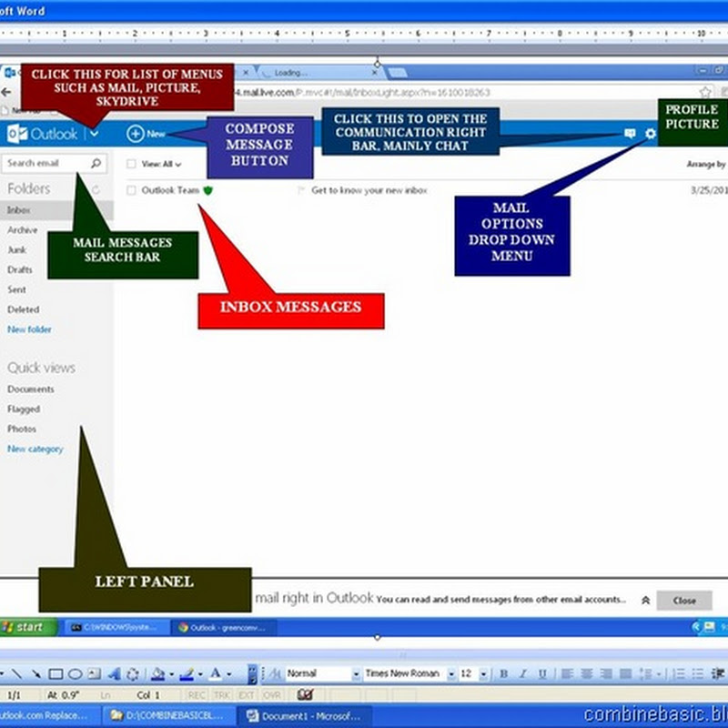Viewport: 728px width, 728px height.
Task: Click the Windows start button
Action: click(x=29, y=627)
